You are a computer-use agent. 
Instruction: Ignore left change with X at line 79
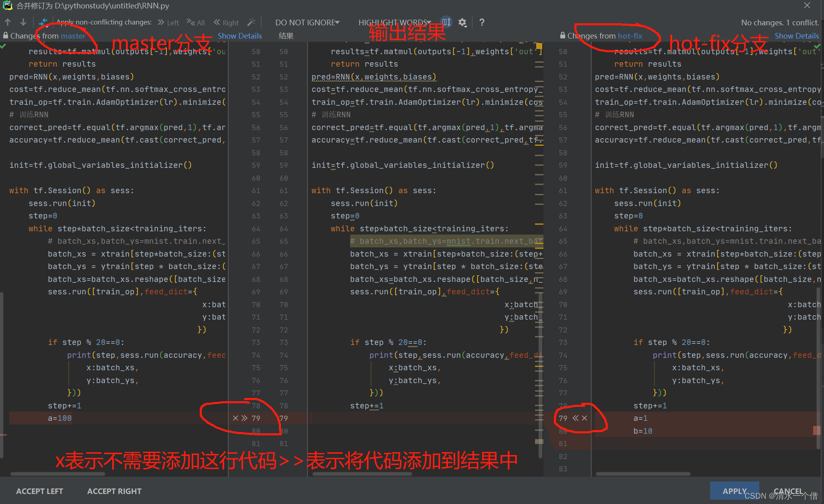236,418
